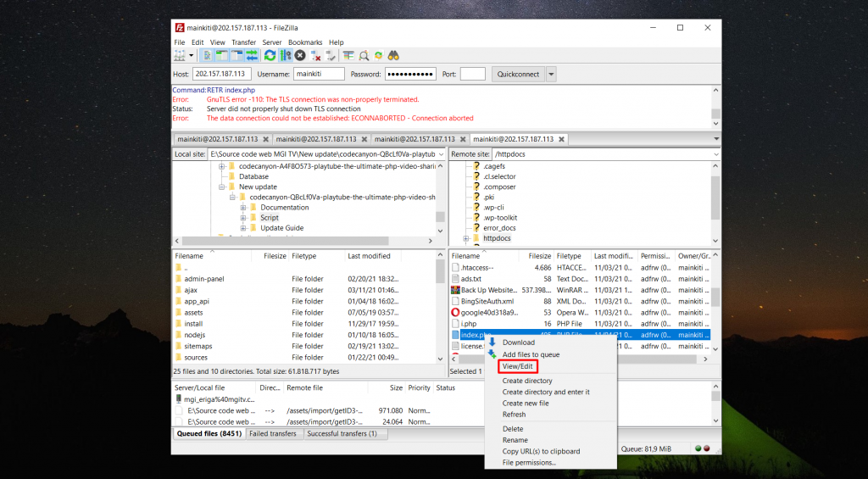Screen dimensions: 868x479
Task: Select Database folder in local tree
Action: [x=253, y=176]
